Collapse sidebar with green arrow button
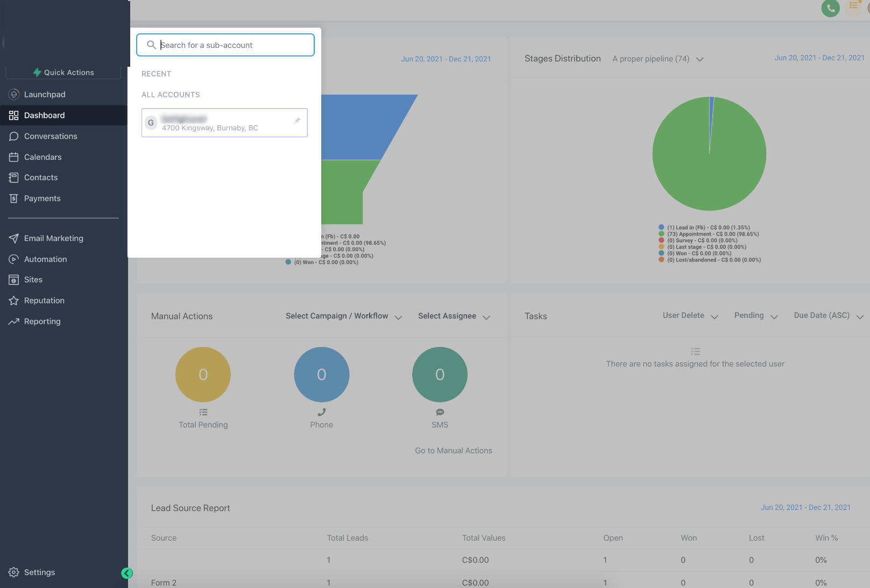The width and height of the screenshot is (870, 588). 127,573
